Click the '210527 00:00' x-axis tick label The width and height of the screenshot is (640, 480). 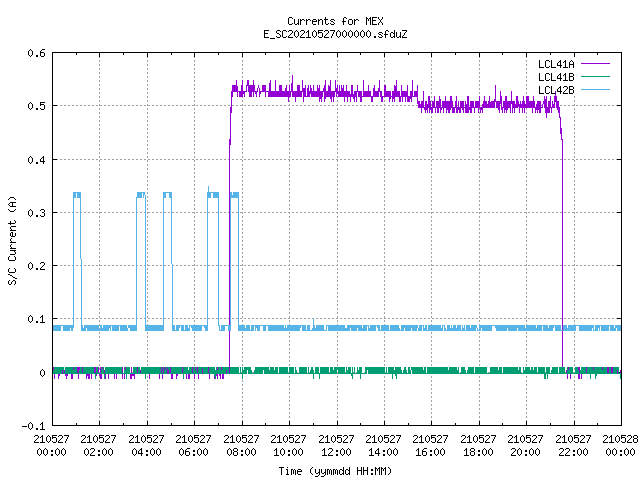(51, 445)
